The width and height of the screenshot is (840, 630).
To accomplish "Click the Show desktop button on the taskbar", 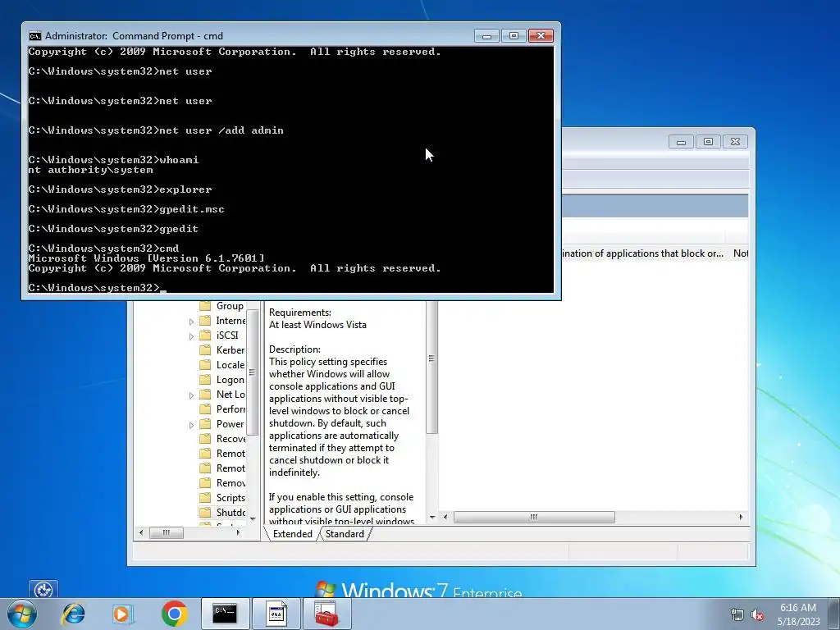I will point(834,614).
